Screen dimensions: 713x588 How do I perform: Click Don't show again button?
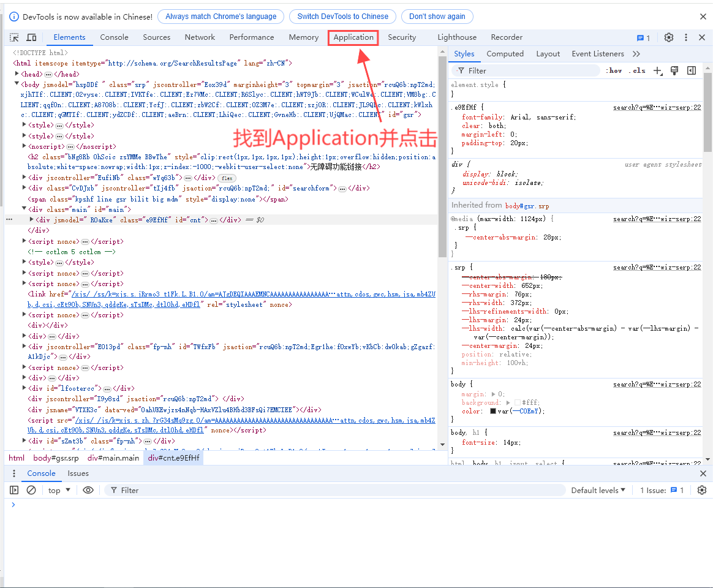(x=437, y=17)
